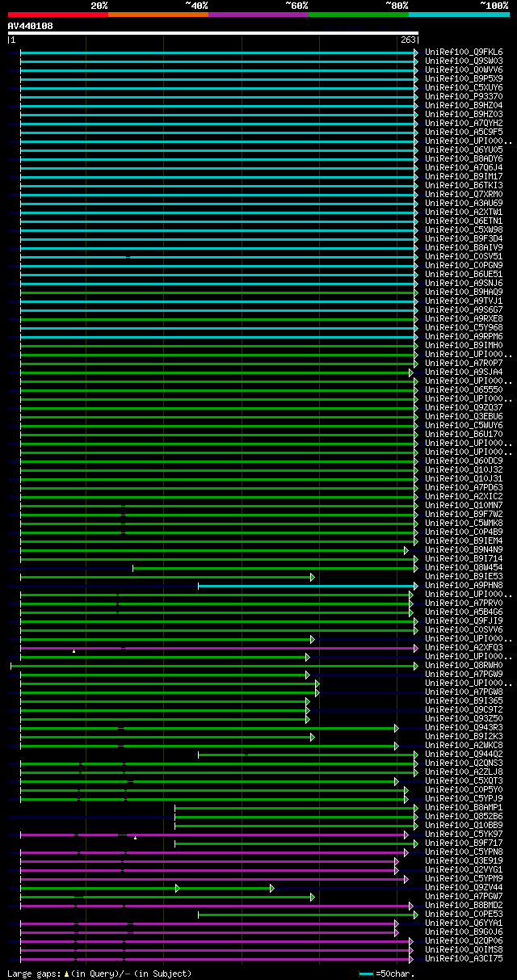Click hit label UniRef100_A7PD63
This screenshot has width=517, height=980.
click(x=464, y=487)
